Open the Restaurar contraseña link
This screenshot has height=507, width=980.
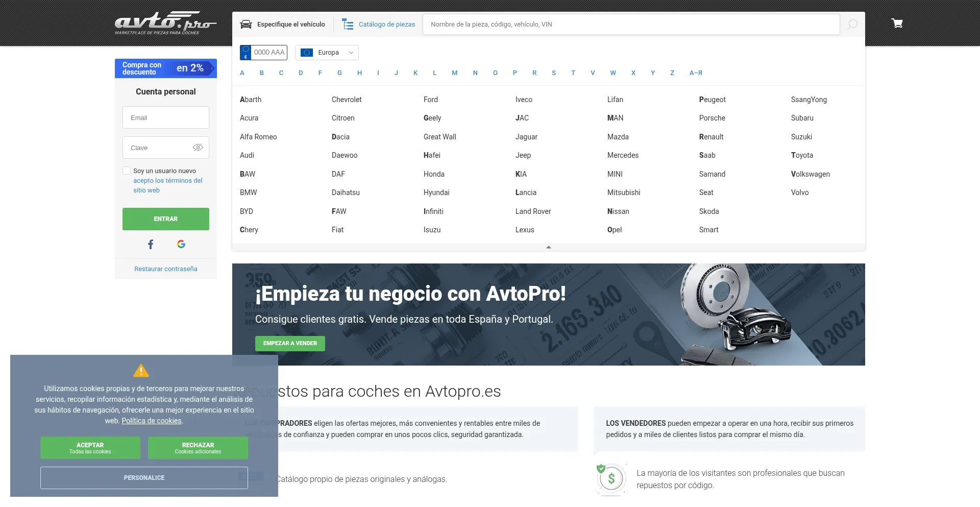click(165, 269)
